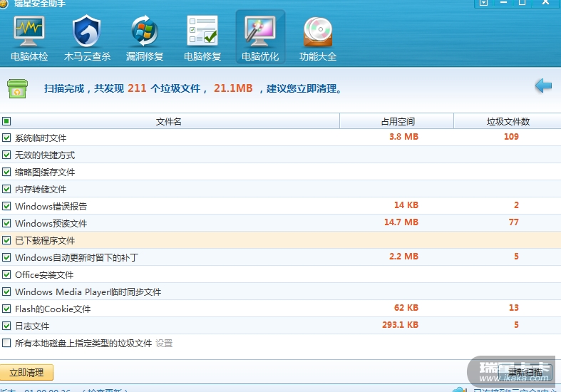Uncheck Windows错误报告 checkbox
This screenshot has height=392, width=561.
(x=7, y=206)
